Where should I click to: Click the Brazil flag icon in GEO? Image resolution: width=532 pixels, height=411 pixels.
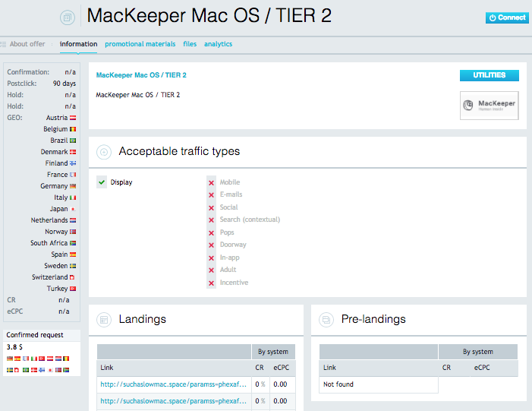point(73,141)
